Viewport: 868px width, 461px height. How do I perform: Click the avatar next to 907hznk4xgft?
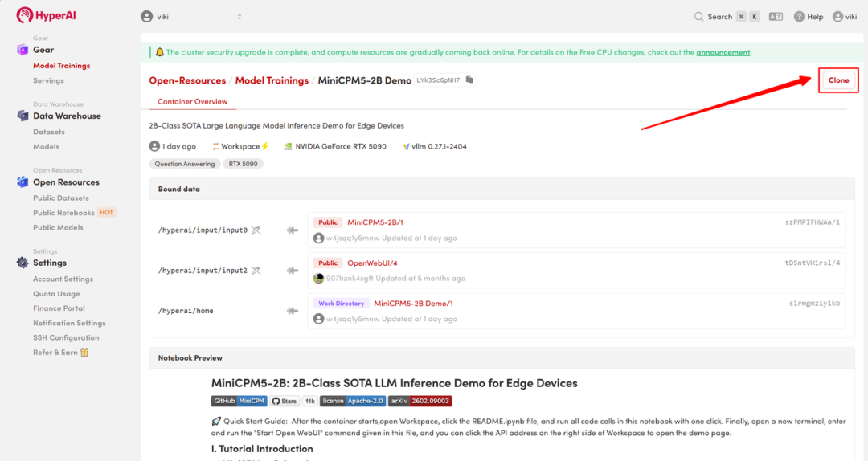(x=318, y=279)
